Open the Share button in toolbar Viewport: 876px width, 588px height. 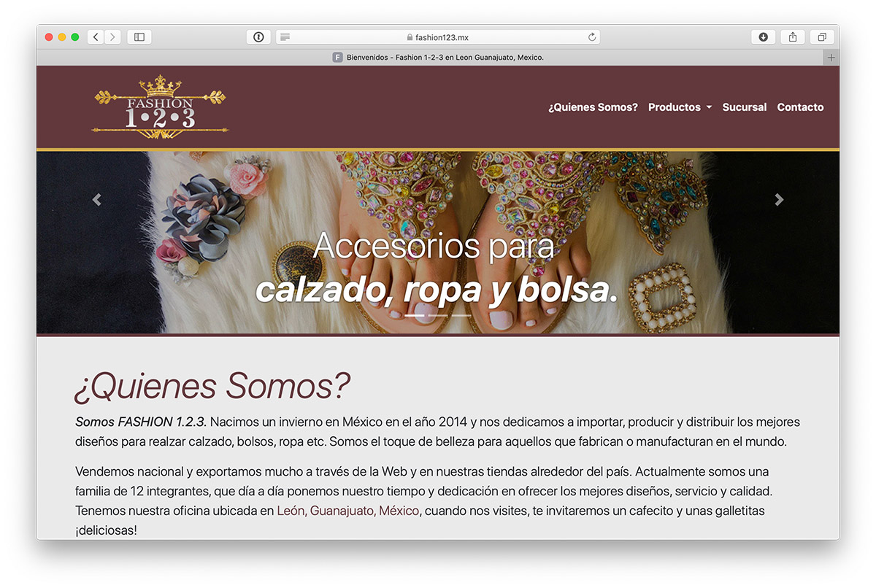793,37
